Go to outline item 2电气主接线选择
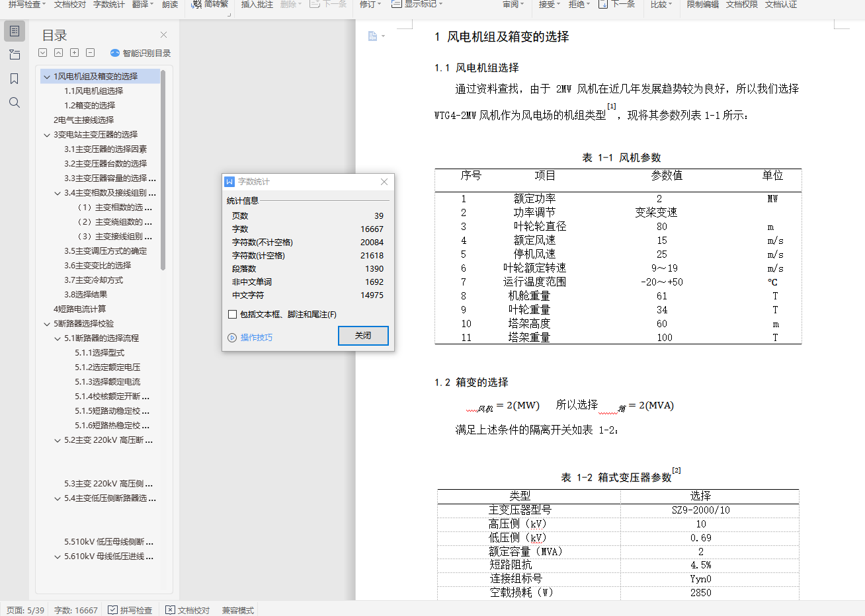This screenshot has height=616, width=865. click(83, 120)
